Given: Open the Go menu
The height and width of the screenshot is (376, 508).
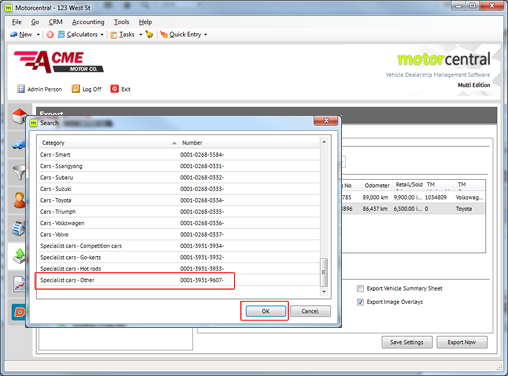Looking at the screenshot, I should pos(35,22).
